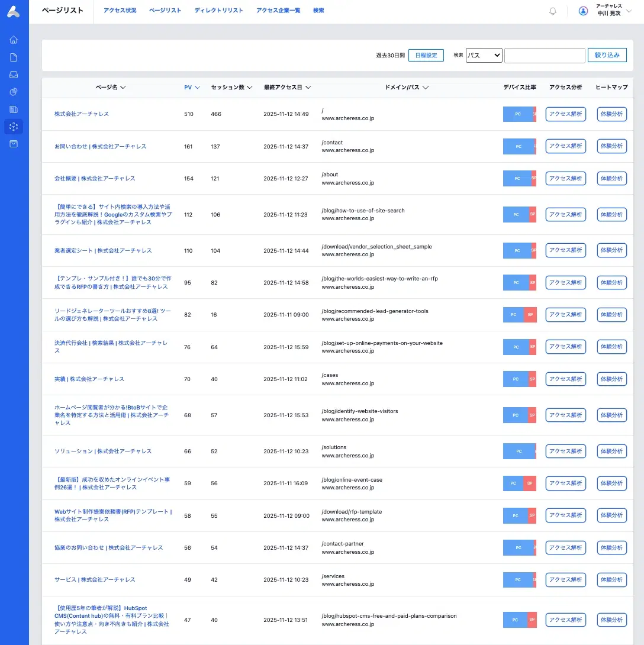Open the pie chart icon in sidebar
The height and width of the screenshot is (645, 644).
[14, 92]
